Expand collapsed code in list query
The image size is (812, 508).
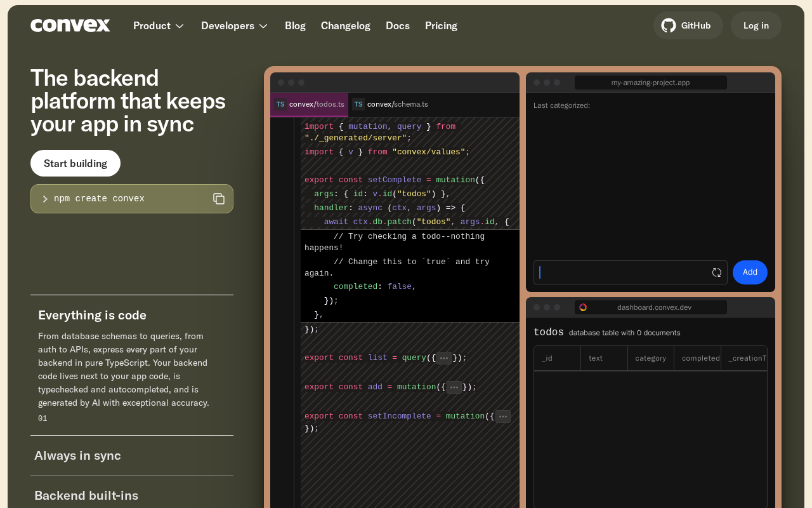pos(444,358)
